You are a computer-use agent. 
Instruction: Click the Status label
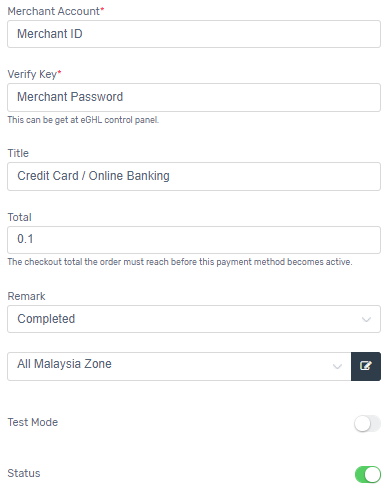[24, 473]
